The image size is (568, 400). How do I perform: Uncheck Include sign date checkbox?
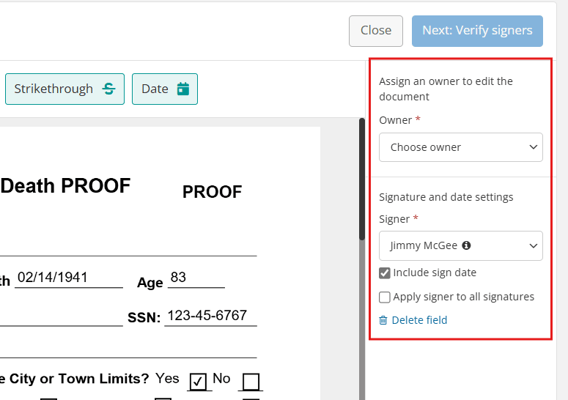point(385,273)
